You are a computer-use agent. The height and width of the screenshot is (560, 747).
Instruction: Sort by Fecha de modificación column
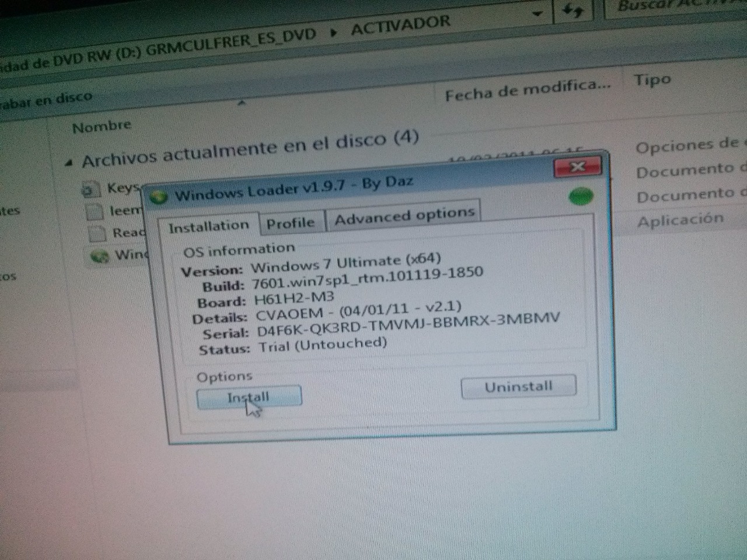(527, 90)
